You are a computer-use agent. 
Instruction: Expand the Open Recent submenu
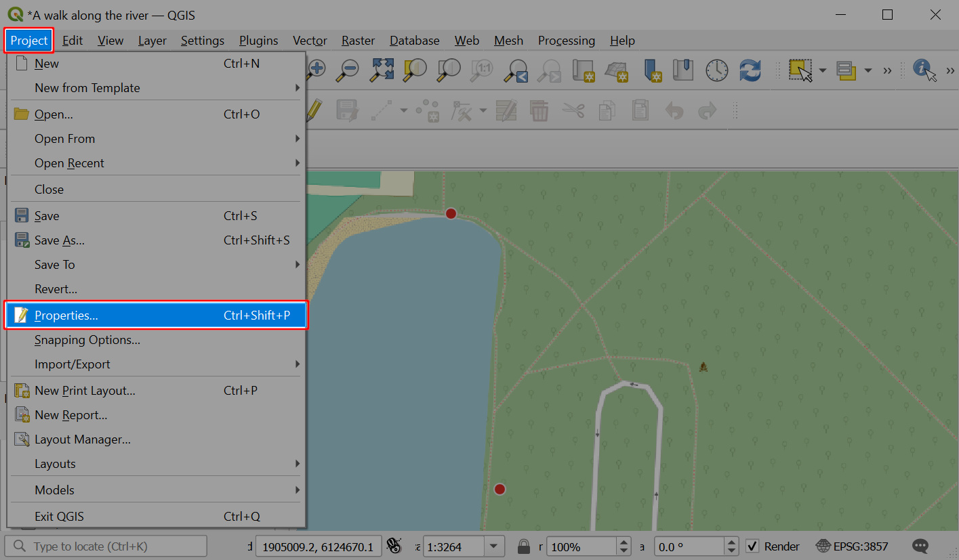pos(157,163)
